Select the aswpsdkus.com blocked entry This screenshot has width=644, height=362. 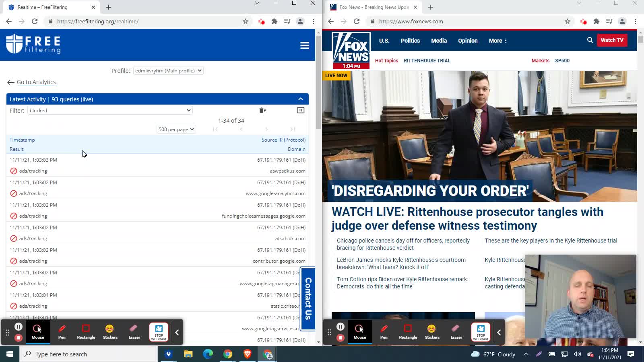[157, 165]
